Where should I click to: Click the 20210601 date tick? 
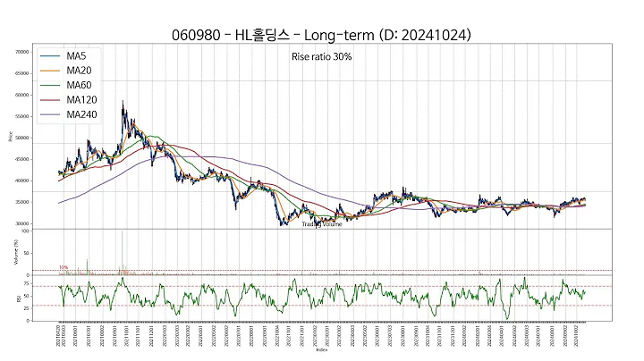[x=75, y=336]
